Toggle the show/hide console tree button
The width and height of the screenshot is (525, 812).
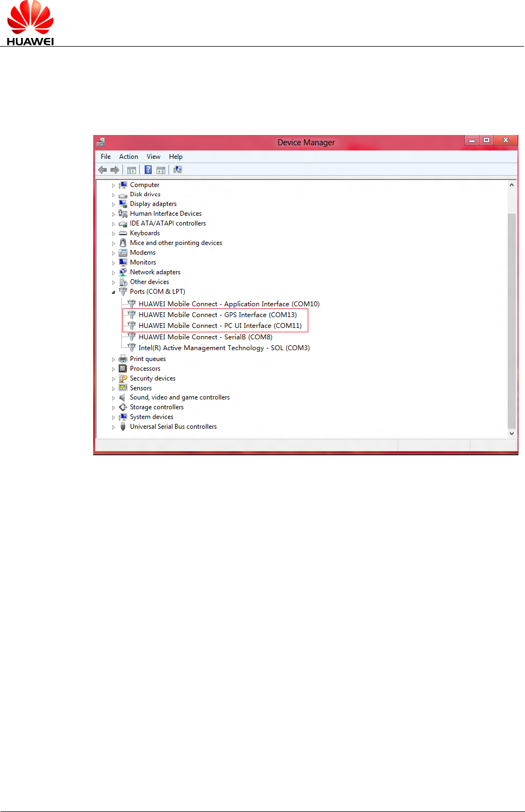click(132, 170)
